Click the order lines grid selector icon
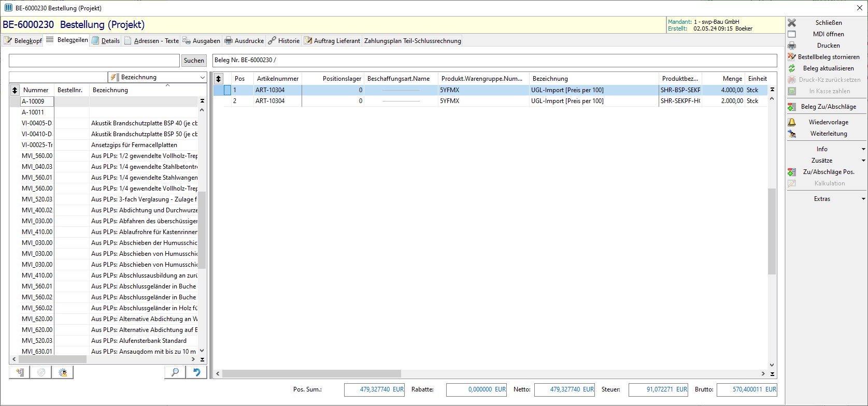This screenshot has height=406, width=868. coord(219,79)
